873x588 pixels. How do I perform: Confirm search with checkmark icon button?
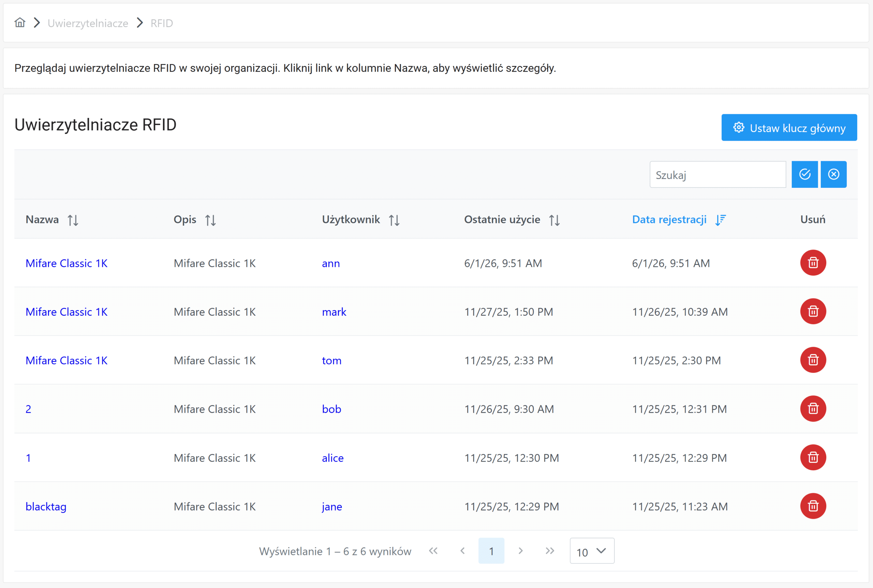point(804,175)
